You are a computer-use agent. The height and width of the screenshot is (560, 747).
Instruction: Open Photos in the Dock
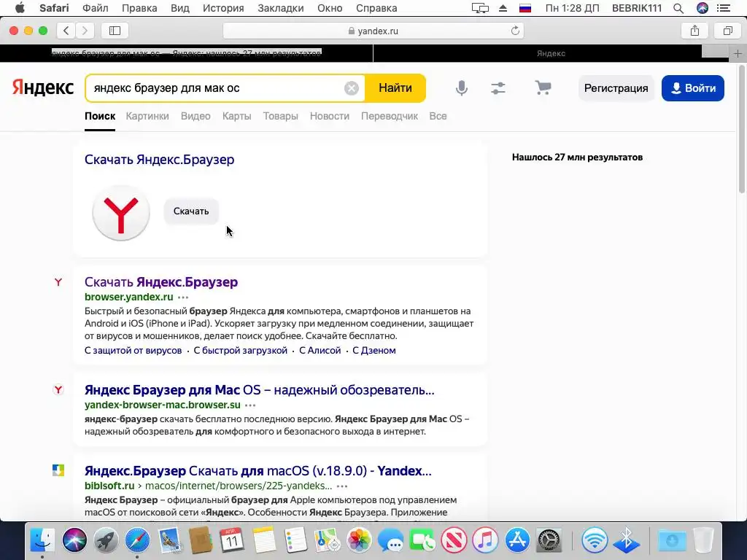coord(359,540)
